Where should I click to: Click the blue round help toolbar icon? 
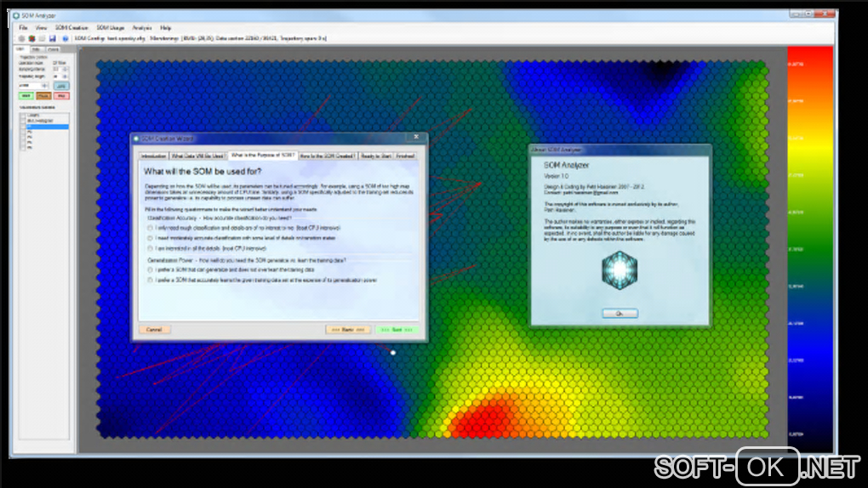coord(66,39)
